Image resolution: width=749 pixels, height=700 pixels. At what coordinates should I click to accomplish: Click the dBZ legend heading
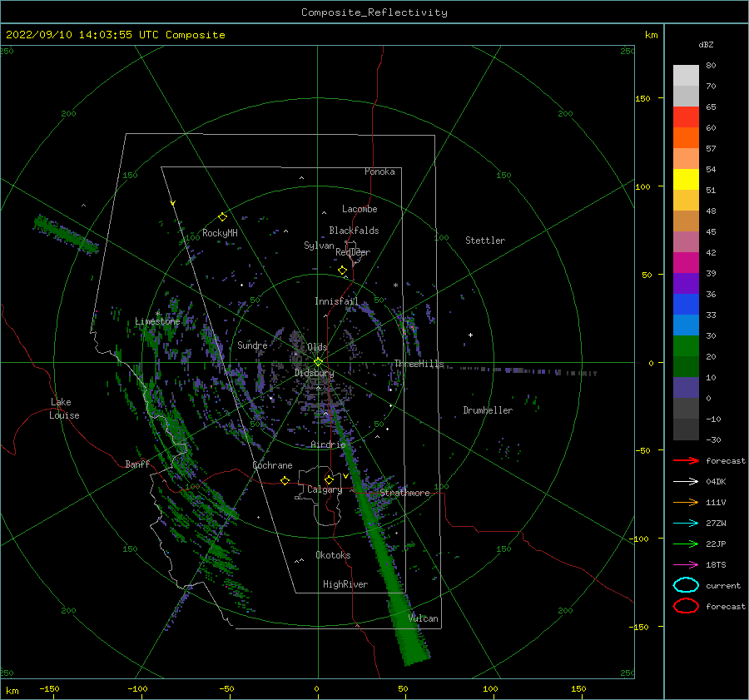tap(706, 44)
